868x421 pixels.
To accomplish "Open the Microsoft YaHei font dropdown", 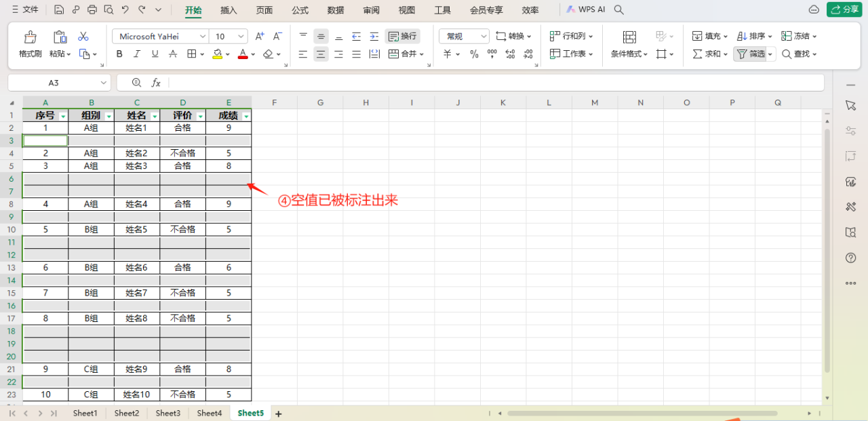I will click(203, 37).
